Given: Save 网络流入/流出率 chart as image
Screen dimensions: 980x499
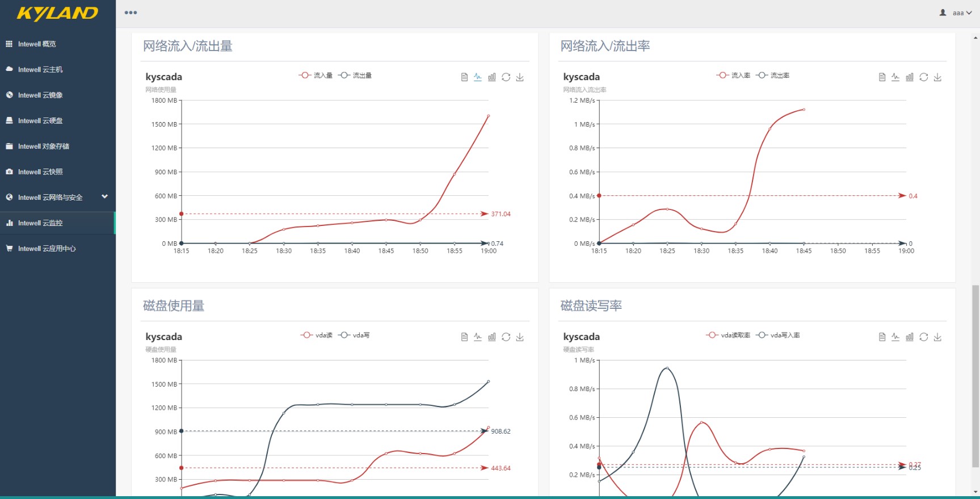Looking at the screenshot, I should [937, 77].
